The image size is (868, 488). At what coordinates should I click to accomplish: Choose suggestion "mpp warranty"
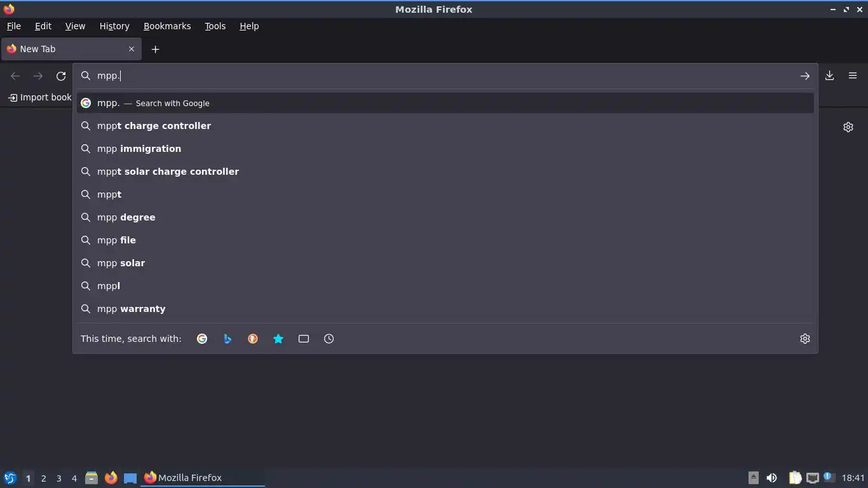coord(445,309)
